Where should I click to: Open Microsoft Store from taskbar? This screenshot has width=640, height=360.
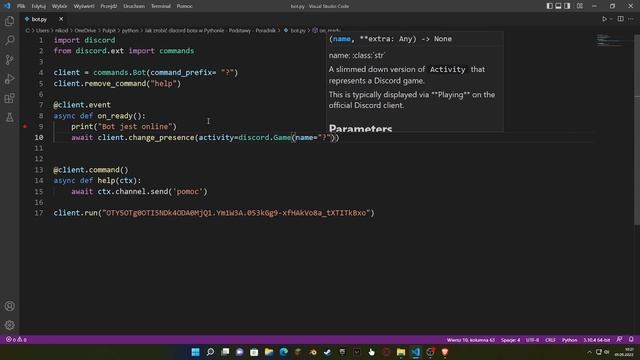pos(254,352)
